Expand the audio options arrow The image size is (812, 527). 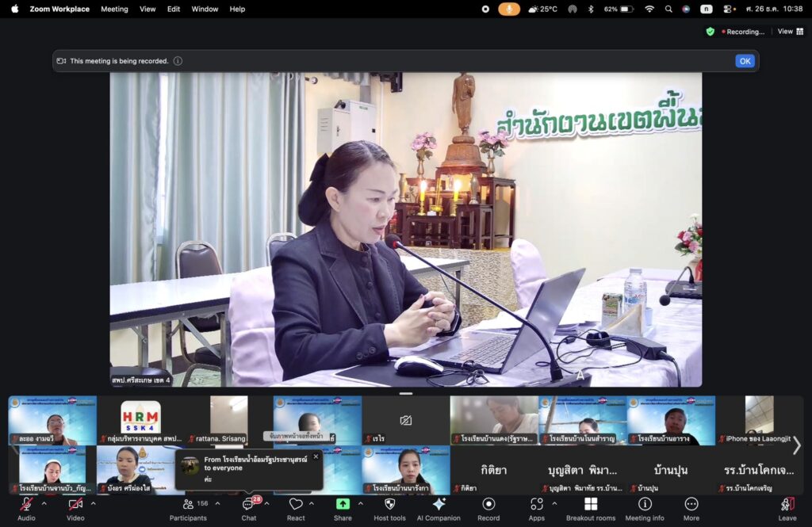(x=44, y=503)
